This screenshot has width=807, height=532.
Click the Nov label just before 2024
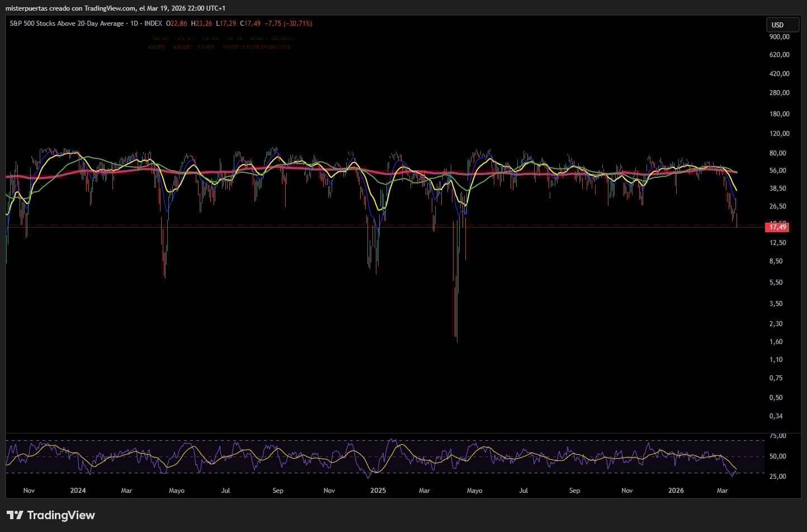coord(29,491)
